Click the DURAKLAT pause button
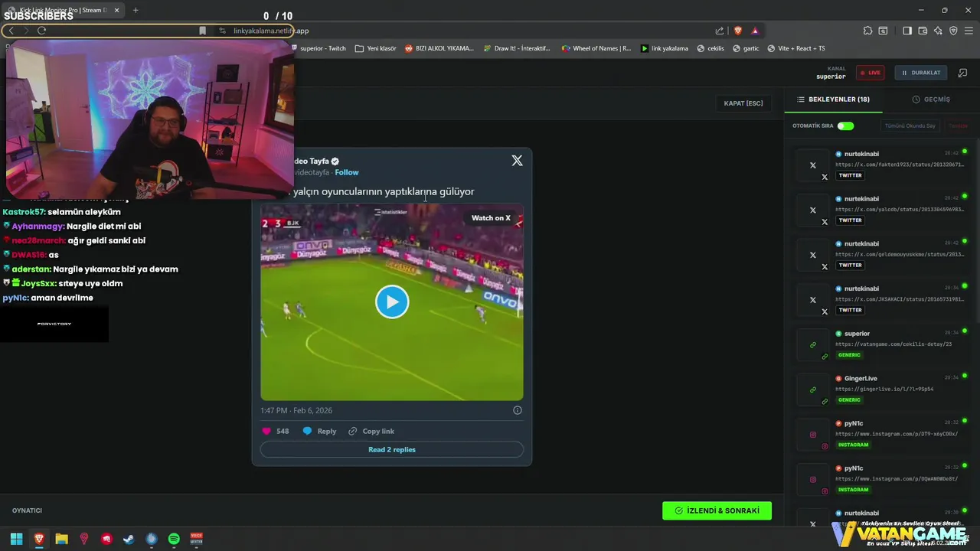The image size is (980, 551). (x=921, y=73)
